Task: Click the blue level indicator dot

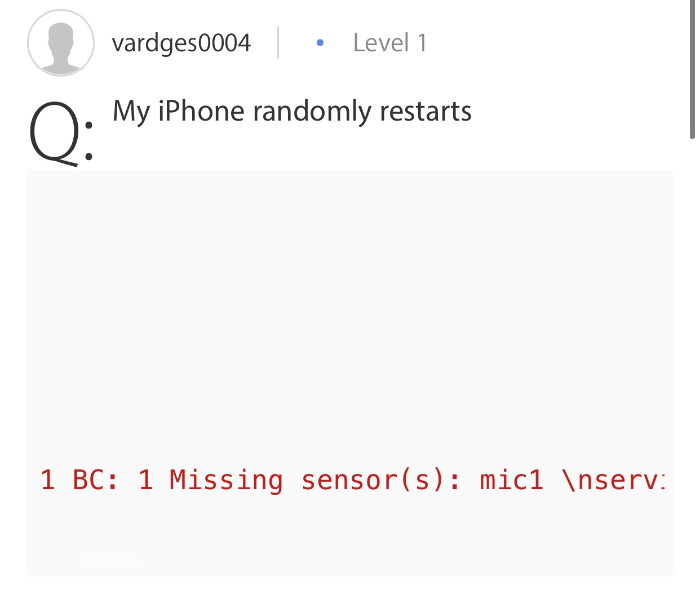Action: coord(320,43)
